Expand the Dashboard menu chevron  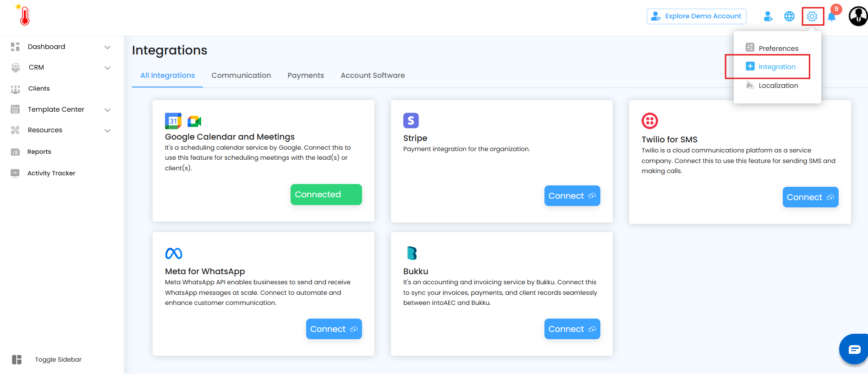point(107,47)
